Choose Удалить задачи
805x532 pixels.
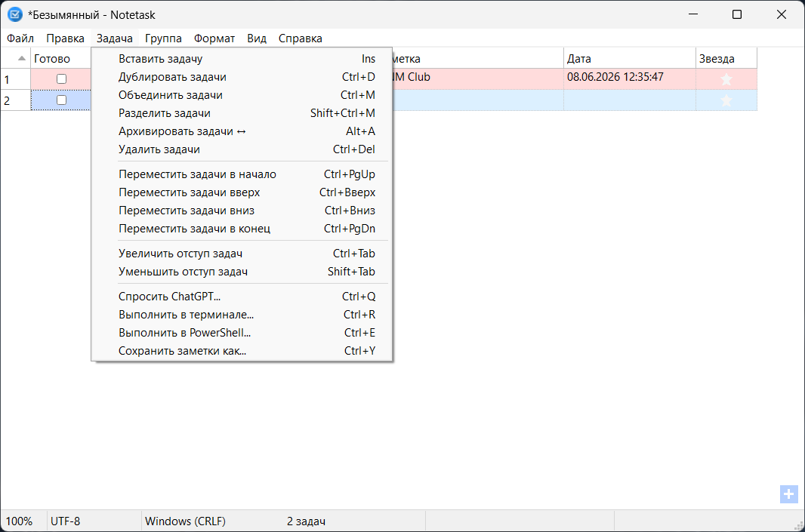[x=242, y=149]
